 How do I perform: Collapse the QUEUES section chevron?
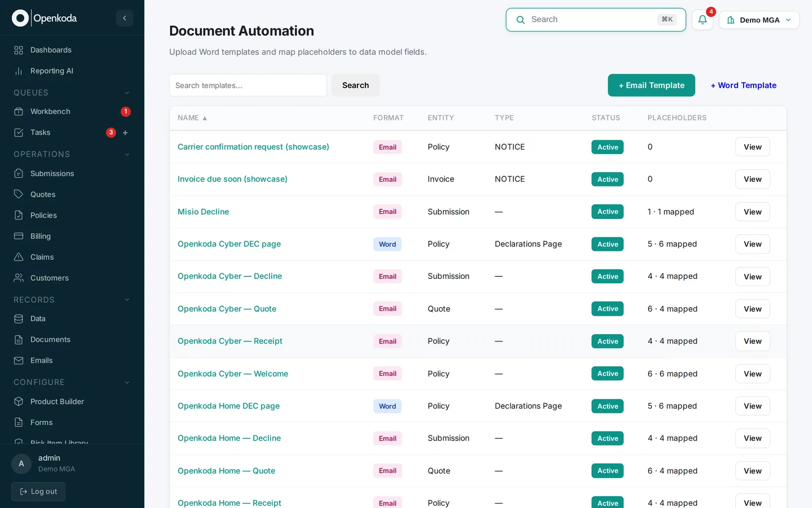tap(127, 92)
